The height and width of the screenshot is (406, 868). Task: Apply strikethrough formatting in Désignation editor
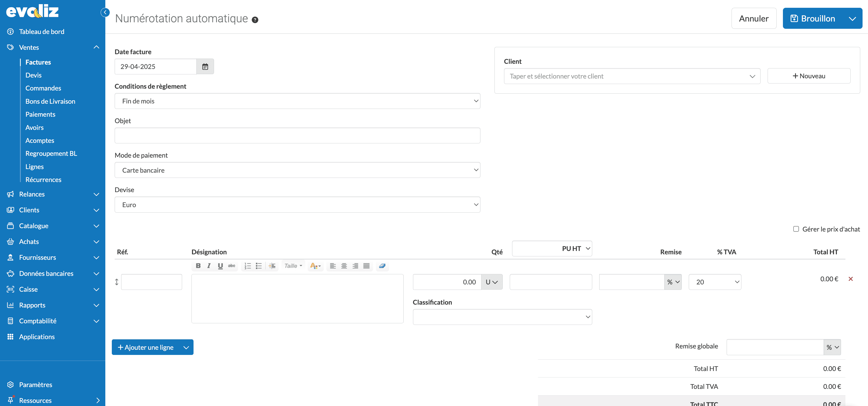coord(231,266)
